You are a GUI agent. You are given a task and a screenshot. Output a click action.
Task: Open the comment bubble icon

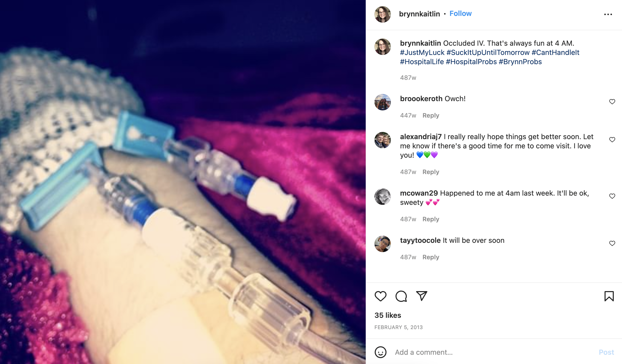[x=401, y=296]
